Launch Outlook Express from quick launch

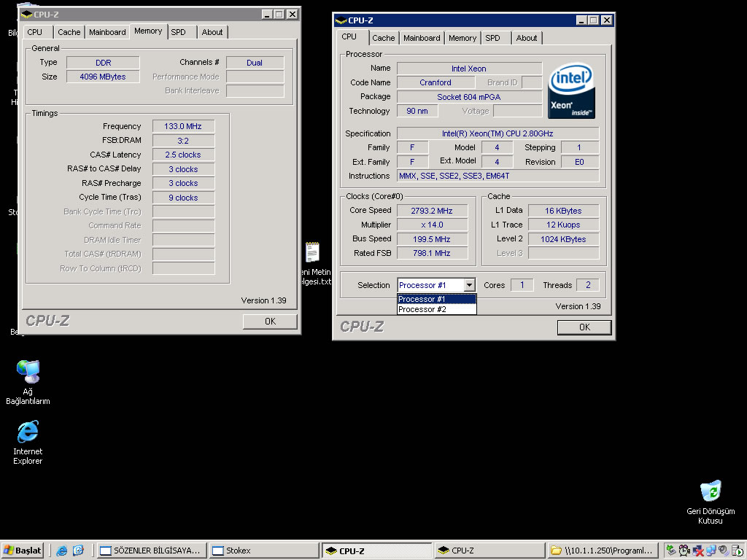click(78, 551)
